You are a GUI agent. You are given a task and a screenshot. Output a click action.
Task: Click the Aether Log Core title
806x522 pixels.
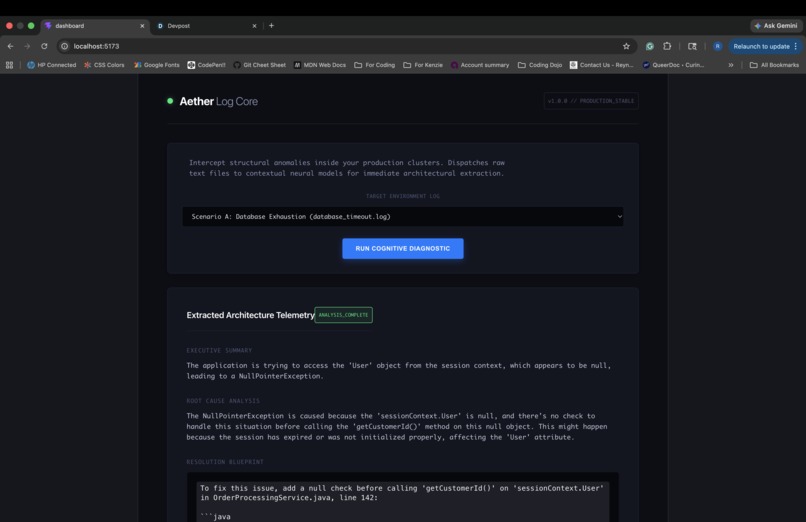point(218,102)
